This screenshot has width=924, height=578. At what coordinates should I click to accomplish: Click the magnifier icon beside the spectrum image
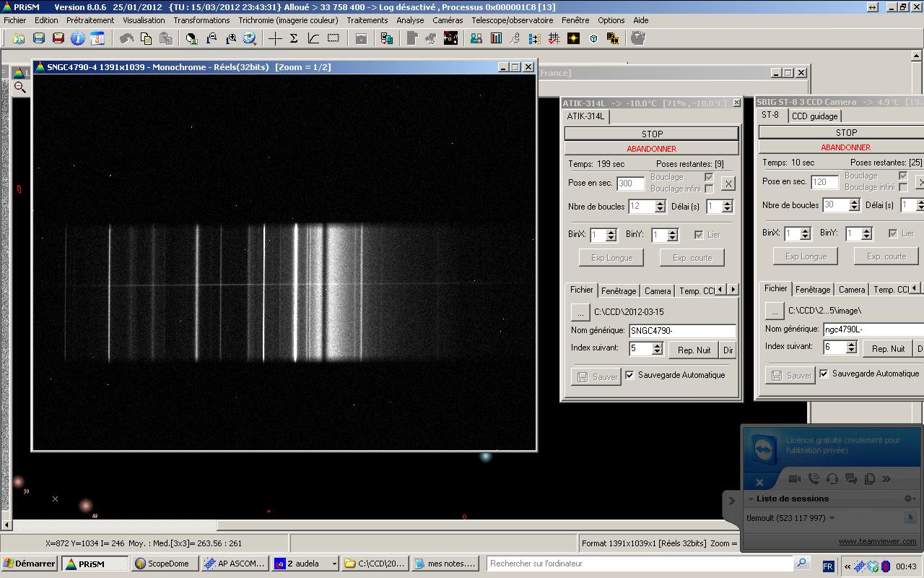pos(20,87)
